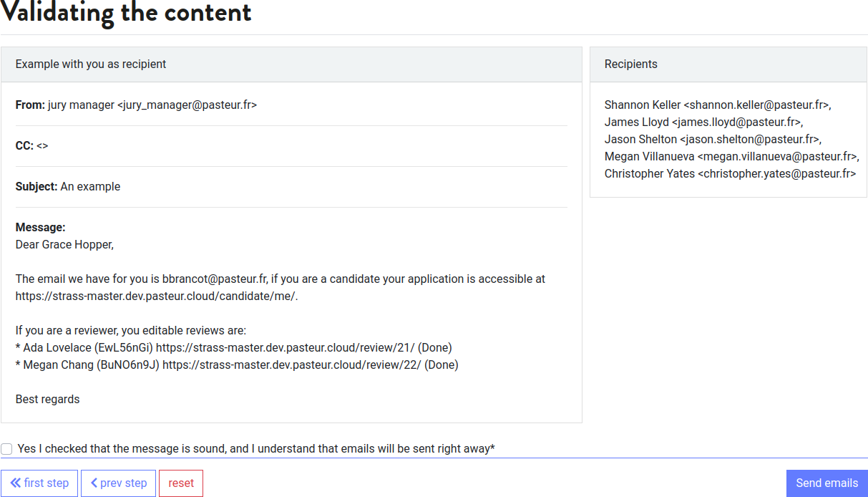Click the bbrancot@pasteur.fr email in the message

tap(214, 279)
